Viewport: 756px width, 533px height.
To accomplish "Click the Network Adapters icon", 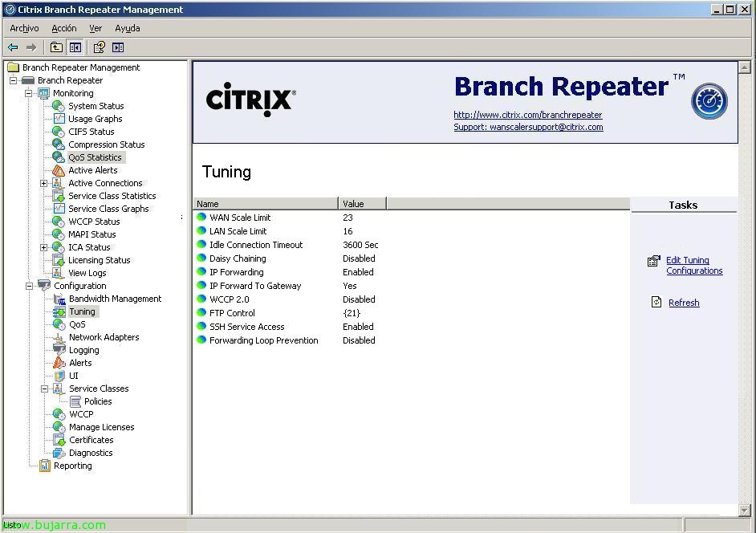I will pyautogui.click(x=59, y=337).
